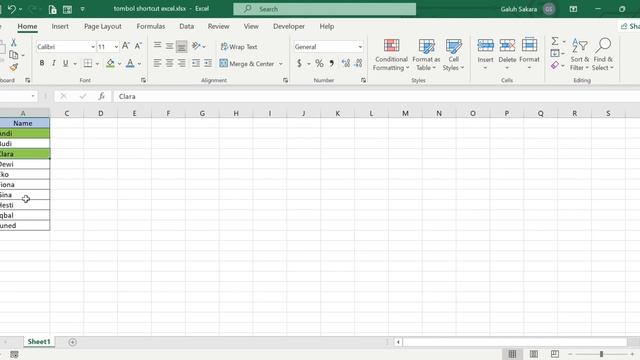
Task: Apply the Font Color letter A
Action: (x=130, y=63)
